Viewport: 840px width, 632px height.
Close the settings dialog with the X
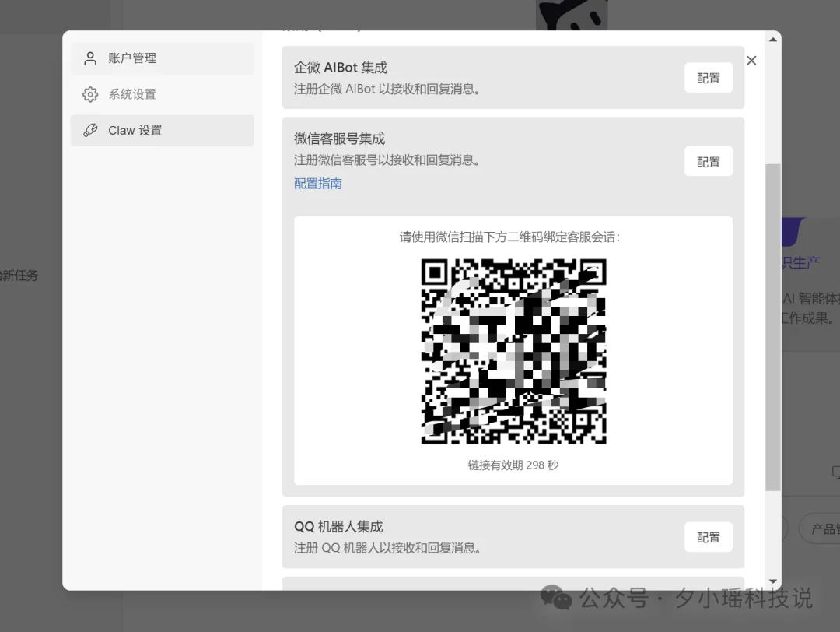tap(751, 60)
